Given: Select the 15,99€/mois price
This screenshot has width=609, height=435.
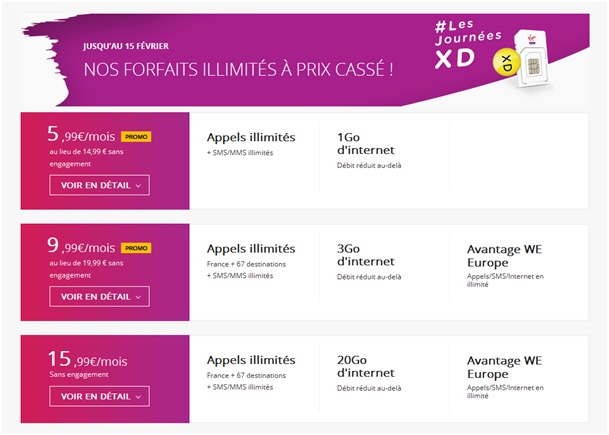Looking at the screenshot, I should [x=88, y=357].
